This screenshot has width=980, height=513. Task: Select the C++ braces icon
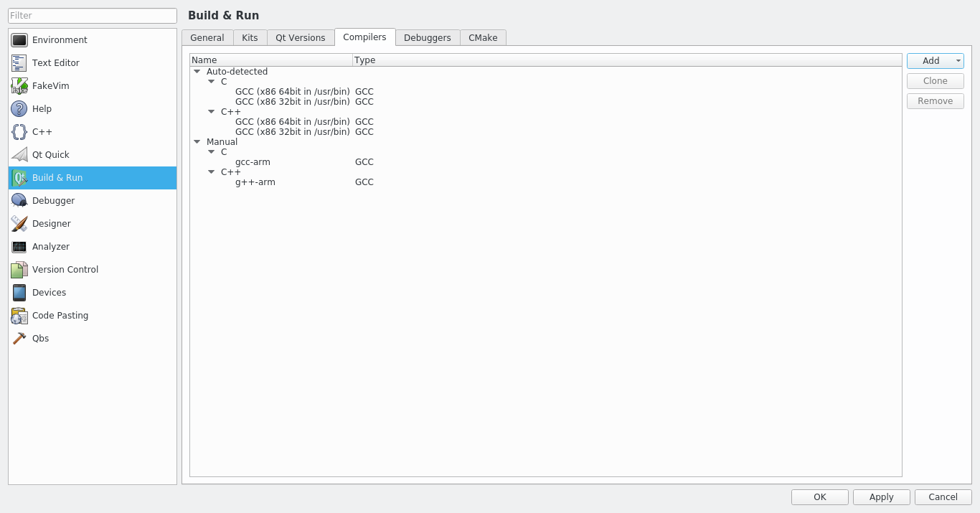(x=19, y=132)
